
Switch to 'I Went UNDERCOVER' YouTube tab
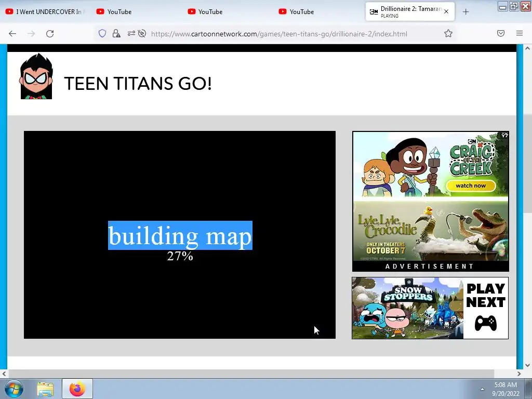tap(46, 12)
